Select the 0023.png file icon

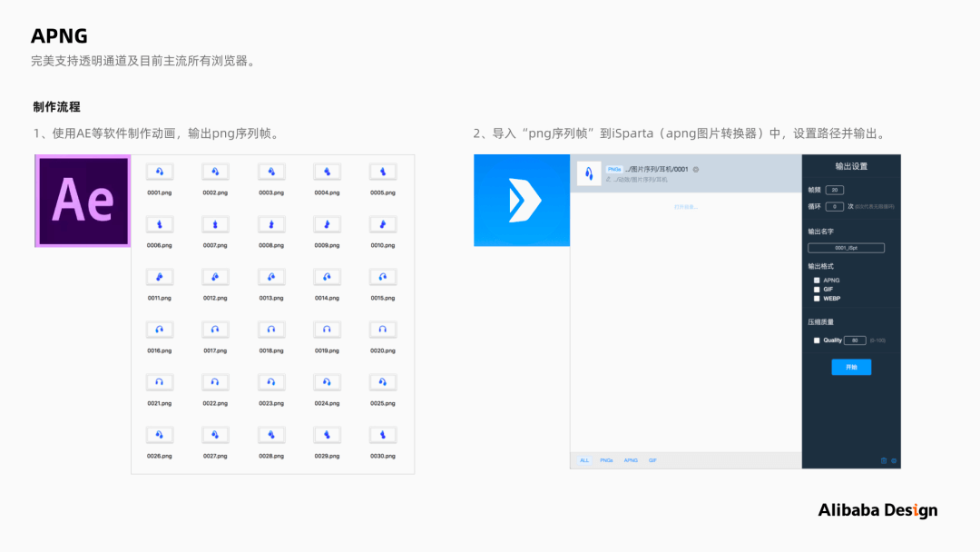coord(271,382)
